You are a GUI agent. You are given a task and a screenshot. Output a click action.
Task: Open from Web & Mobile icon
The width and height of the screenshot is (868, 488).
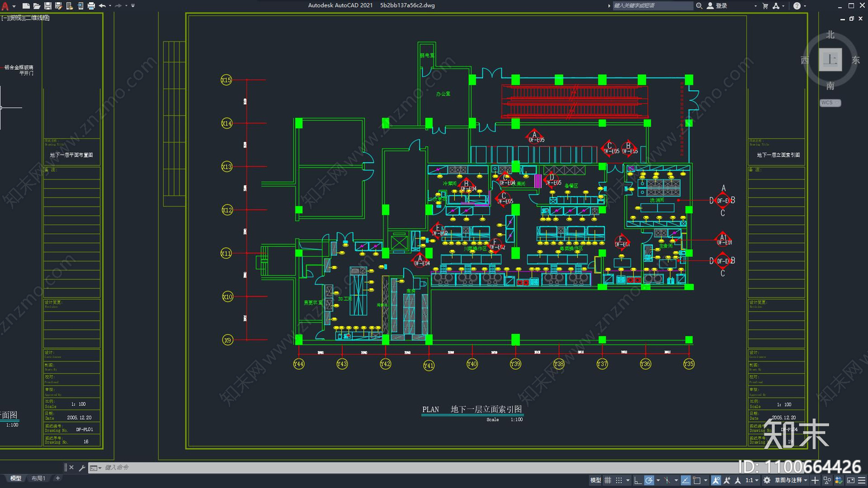point(69,6)
